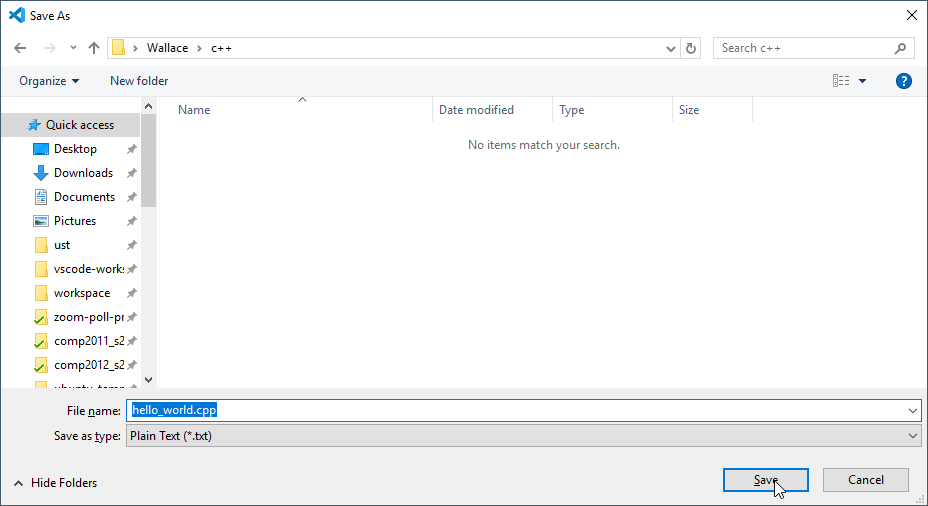Click the Up one level arrow
Viewport: 928px width, 506px height.
(x=94, y=48)
